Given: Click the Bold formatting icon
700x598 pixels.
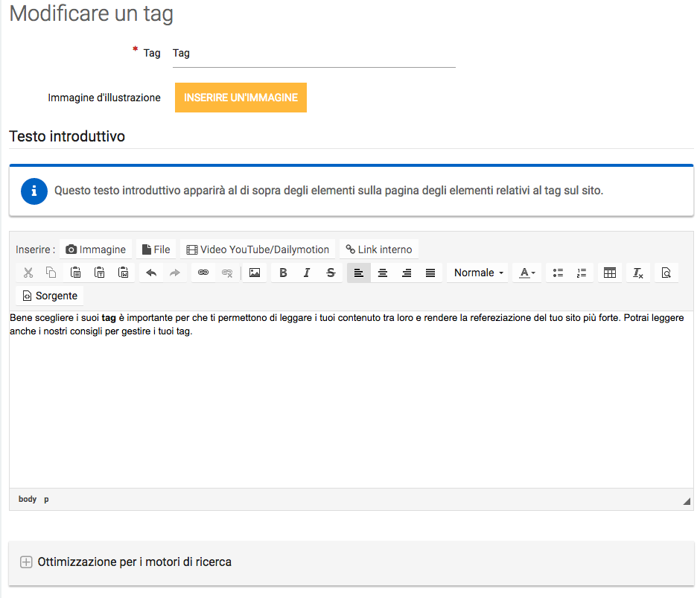Looking at the screenshot, I should pyautogui.click(x=283, y=273).
